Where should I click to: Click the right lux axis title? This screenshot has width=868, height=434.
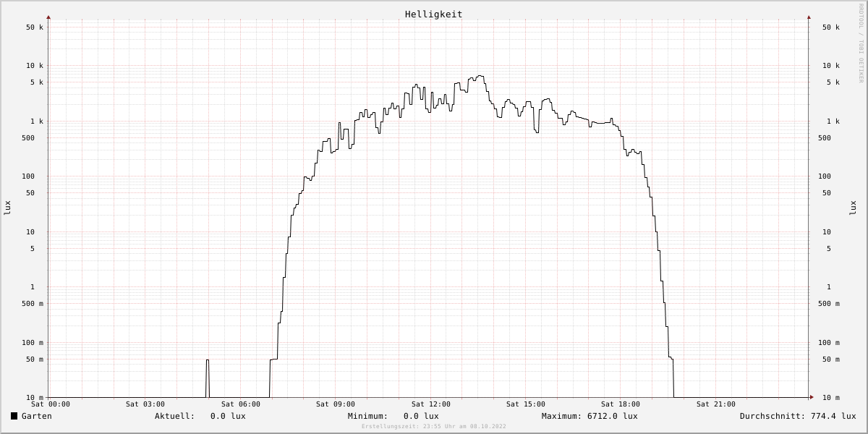854,208
